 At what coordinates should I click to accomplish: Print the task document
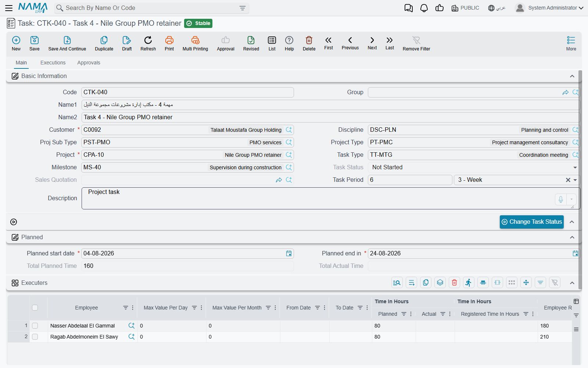click(x=169, y=43)
